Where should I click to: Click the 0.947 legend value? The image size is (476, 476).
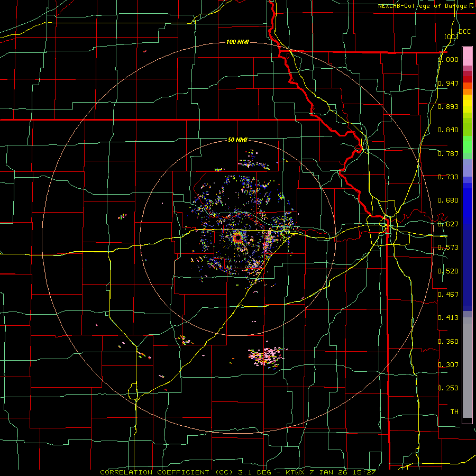(448, 83)
